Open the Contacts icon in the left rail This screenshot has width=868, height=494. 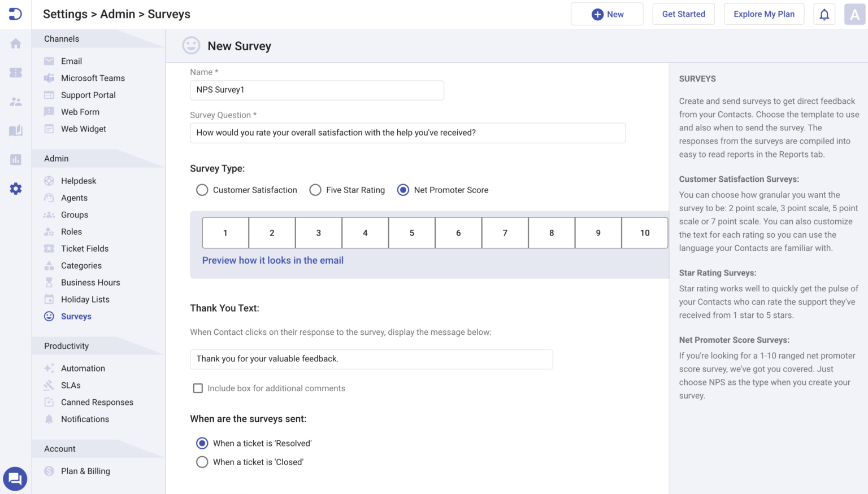pos(15,102)
